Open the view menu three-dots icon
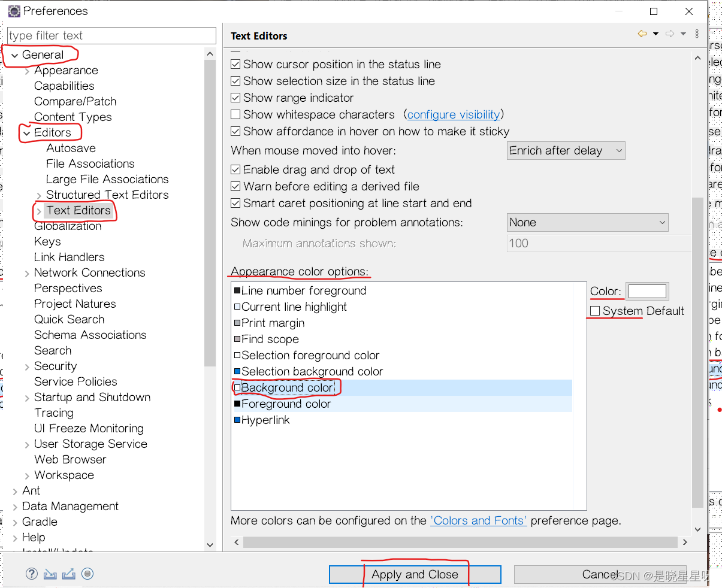This screenshot has height=588, width=722. click(697, 34)
